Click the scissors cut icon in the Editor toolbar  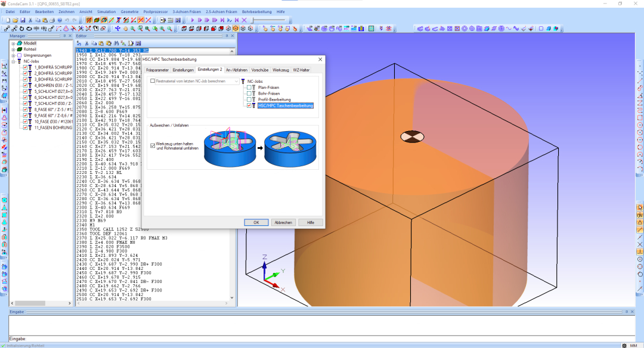[86, 43]
